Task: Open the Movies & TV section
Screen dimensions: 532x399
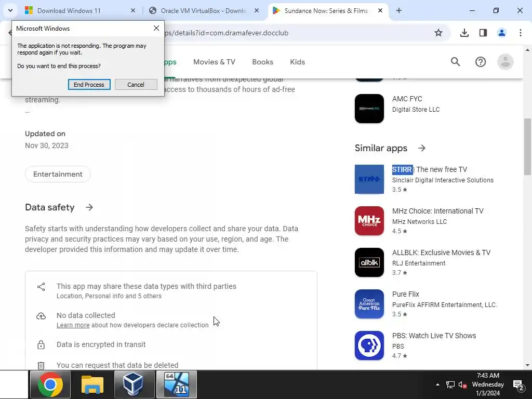Action: 214,62
